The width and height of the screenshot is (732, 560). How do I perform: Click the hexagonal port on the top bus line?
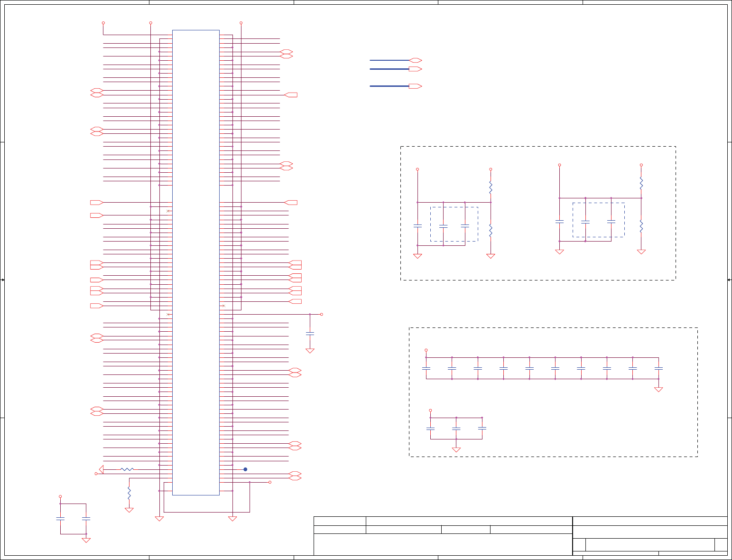416,60
